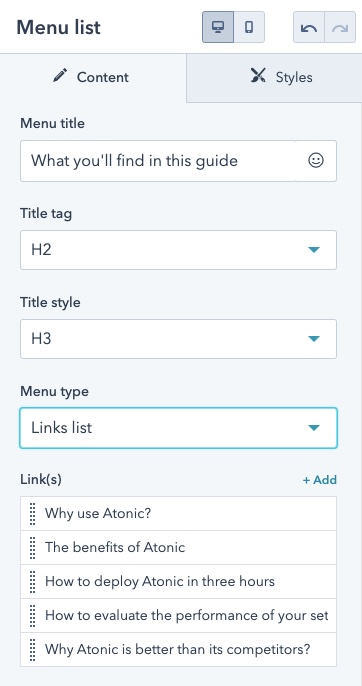Screen dimensions: 362x686
Task: Switch to mobile preview mode
Action: click(x=249, y=27)
